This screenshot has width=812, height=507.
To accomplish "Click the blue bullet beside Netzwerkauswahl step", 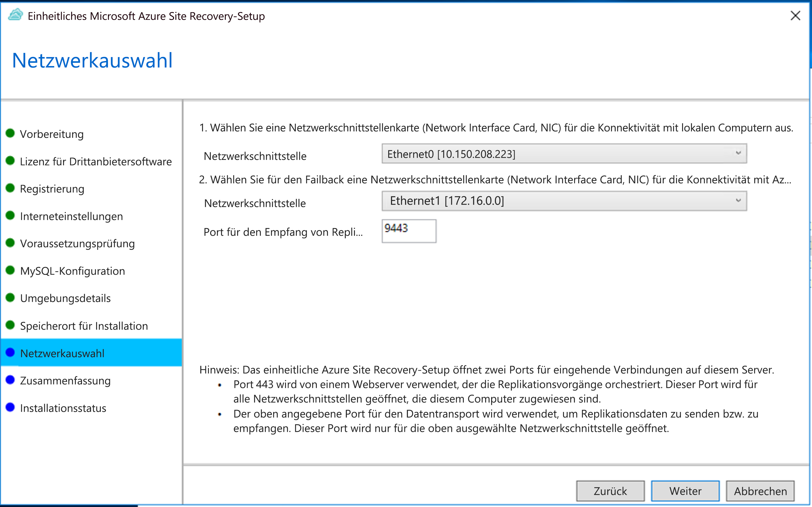I will coord(10,352).
